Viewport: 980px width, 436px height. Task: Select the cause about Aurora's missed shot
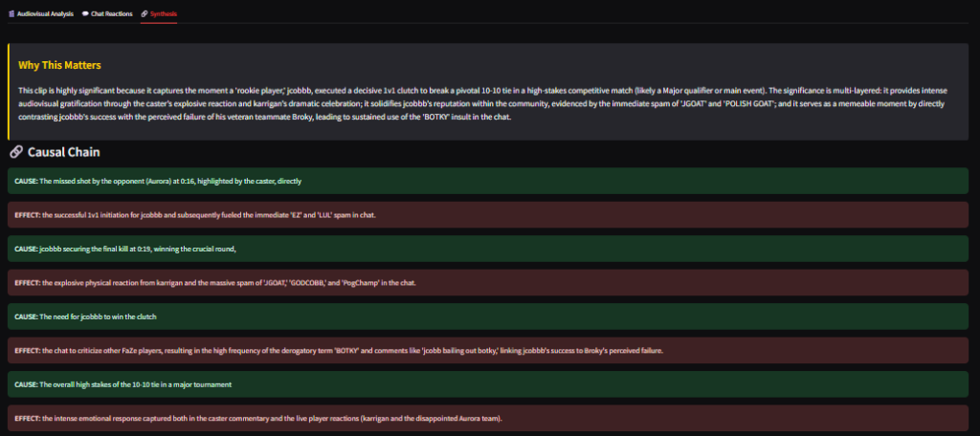(172, 181)
